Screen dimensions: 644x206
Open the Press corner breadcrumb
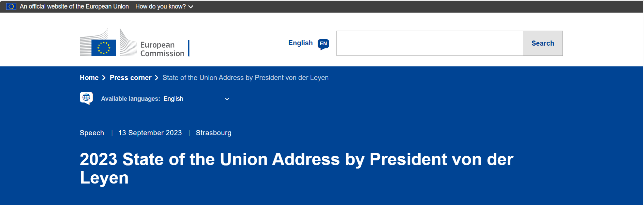pos(131,78)
